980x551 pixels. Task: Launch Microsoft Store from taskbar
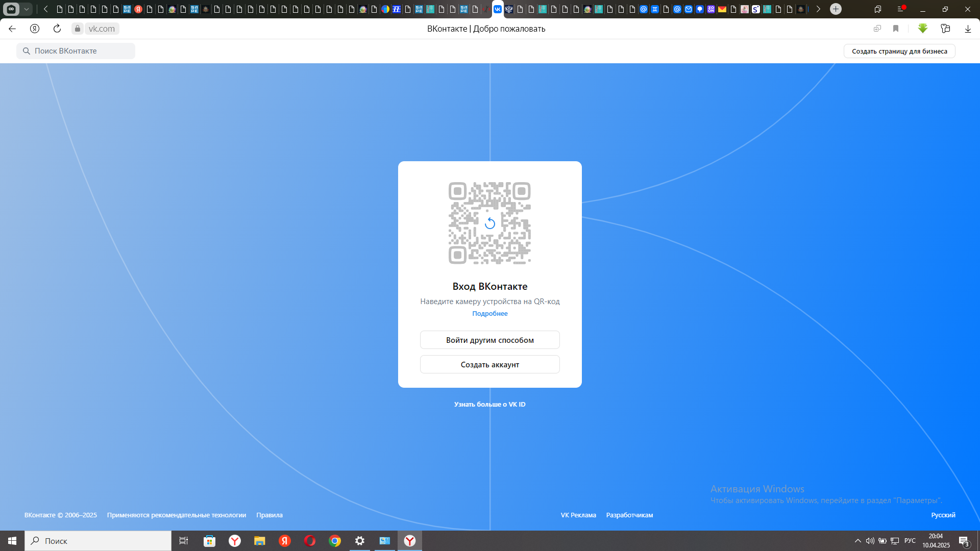tap(209, 541)
